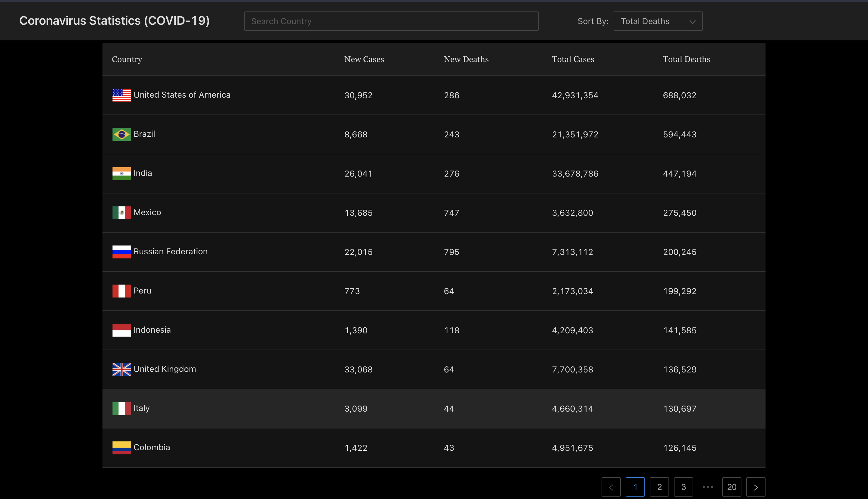The height and width of the screenshot is (499, 868).
Task: Click the pagination ellipsis to skip pages
Action: point(708,487)
